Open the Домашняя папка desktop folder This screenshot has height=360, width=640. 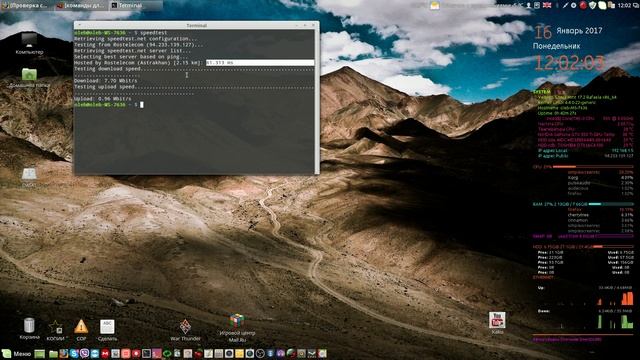29,78
